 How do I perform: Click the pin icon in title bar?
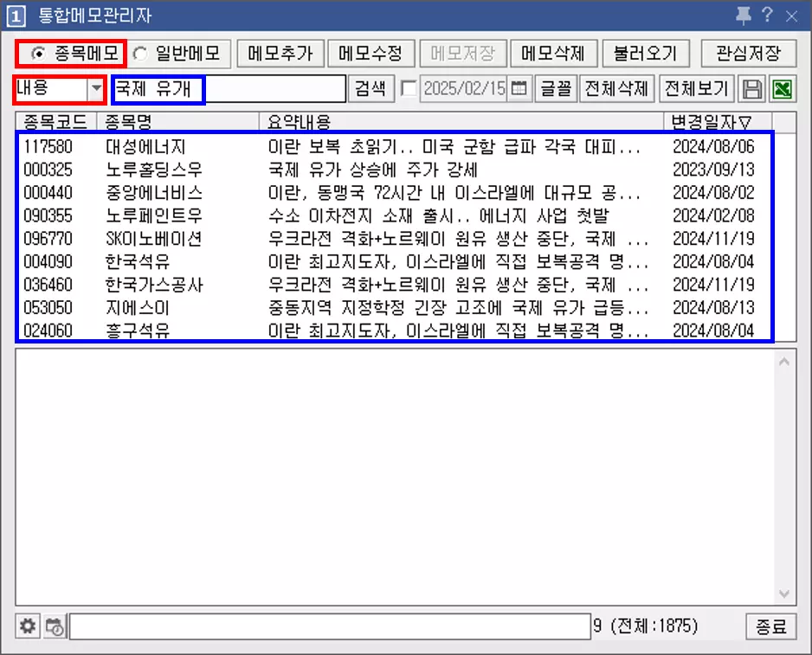[x=744, y=16]
